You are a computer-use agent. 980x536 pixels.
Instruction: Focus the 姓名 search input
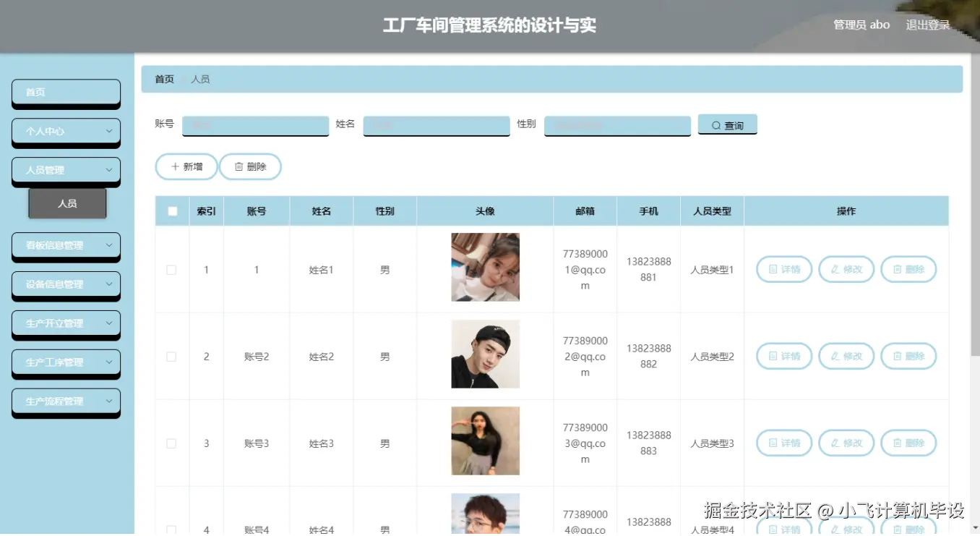[x=437, y=125]
